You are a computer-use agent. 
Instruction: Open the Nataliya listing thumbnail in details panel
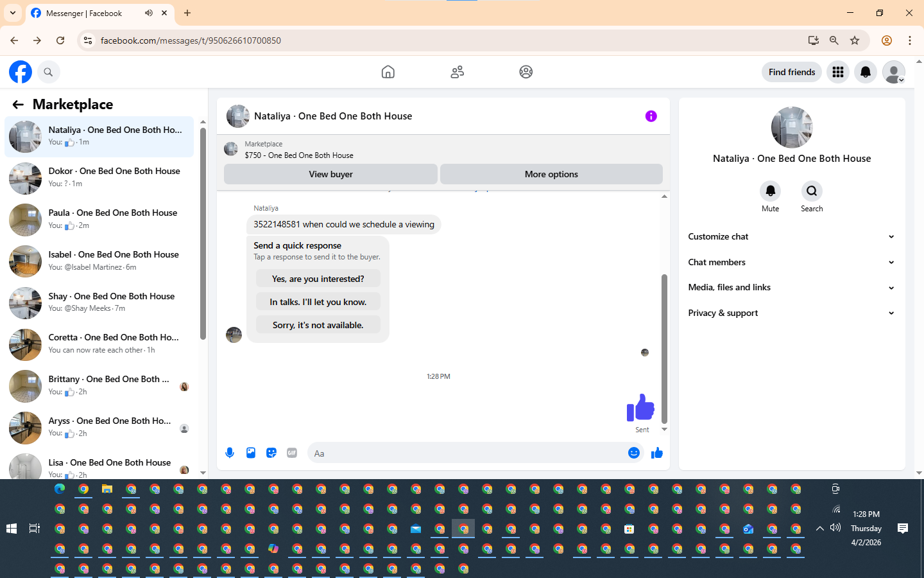pos(792,127)
